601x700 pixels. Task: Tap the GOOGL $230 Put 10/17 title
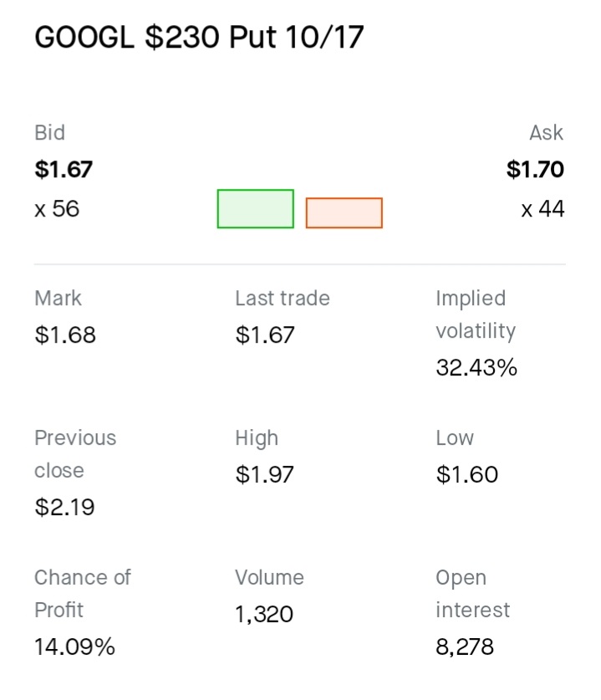199,38
